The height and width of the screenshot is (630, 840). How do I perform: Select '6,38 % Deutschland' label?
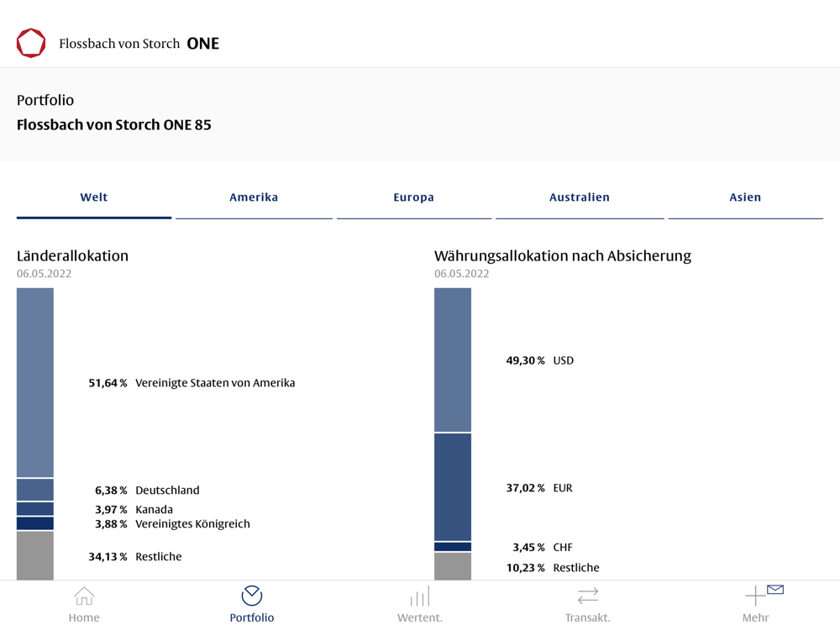pos(147,491)
